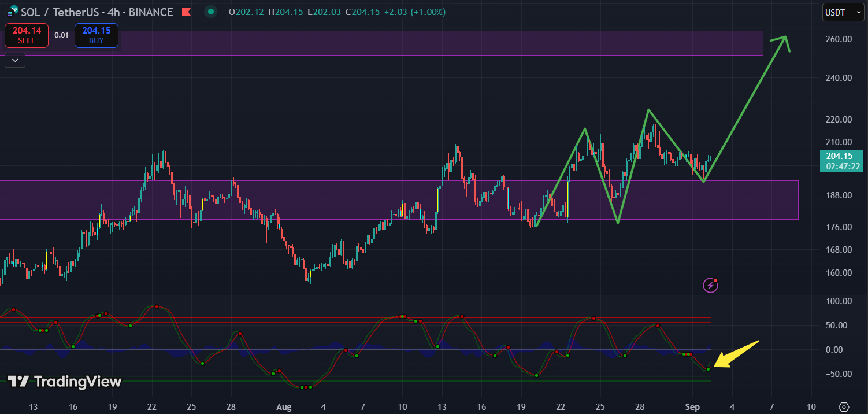
Task: Open the purple lightning bolt ideas icon
Action: coord(710,284)
